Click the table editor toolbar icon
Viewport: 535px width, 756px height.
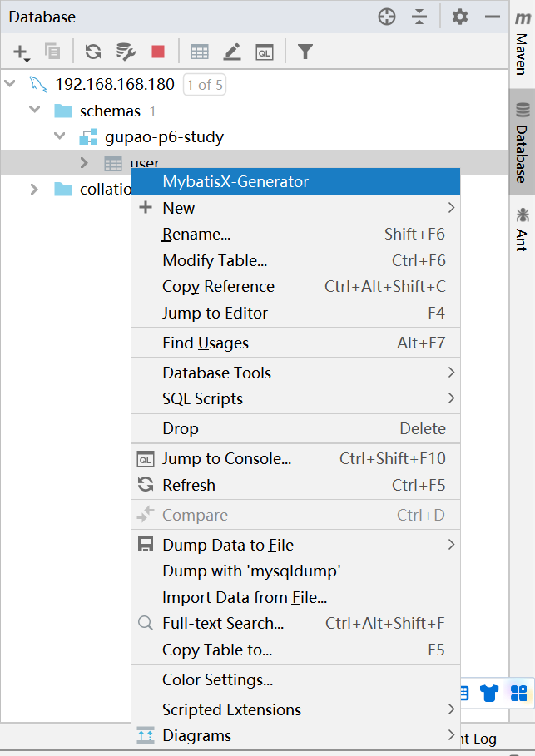pos(200,52)
